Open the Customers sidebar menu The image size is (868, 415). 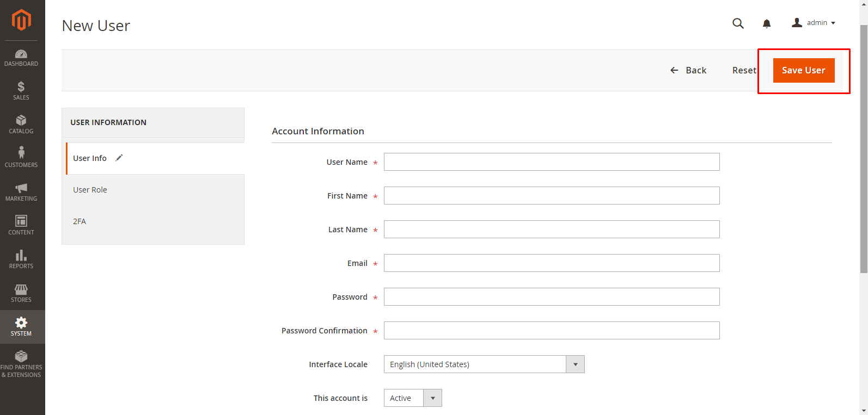[21, 158]
